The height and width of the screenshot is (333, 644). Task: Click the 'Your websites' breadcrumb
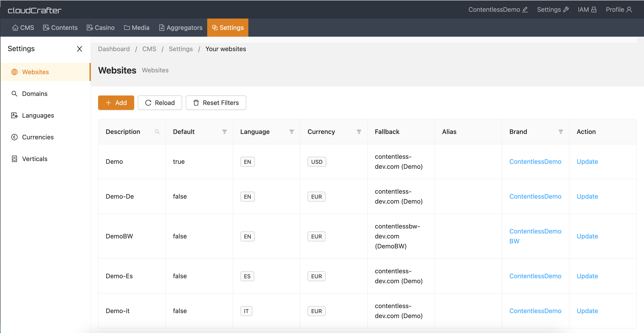tap(226, 49)
